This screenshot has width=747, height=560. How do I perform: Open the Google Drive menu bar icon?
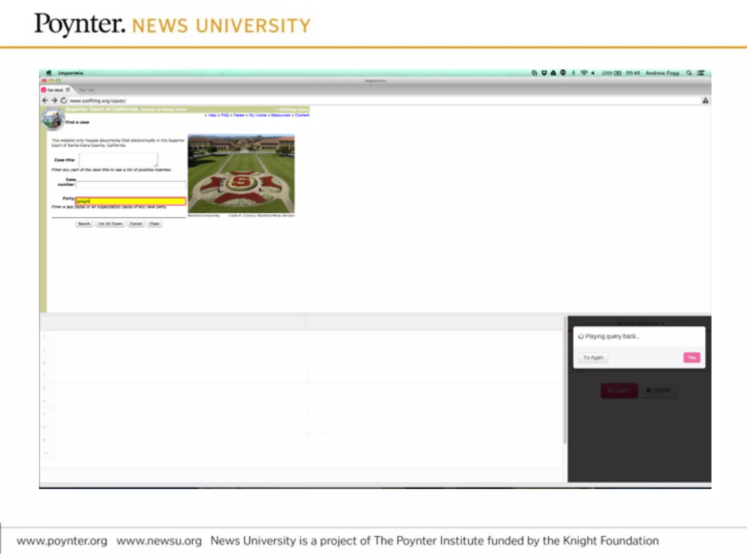(x=553, y=73)
